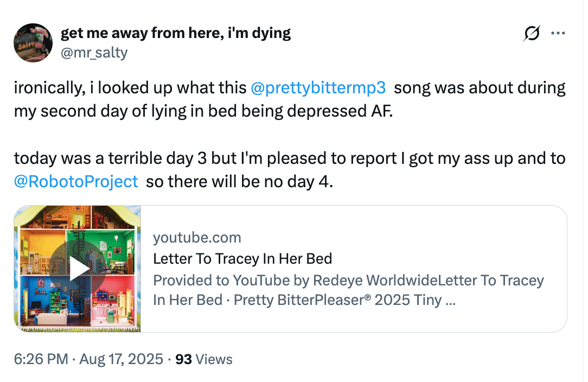Open the @prettybittermp3 mention
This screenshot has width=588, height=382.
(x=318, y=88)
